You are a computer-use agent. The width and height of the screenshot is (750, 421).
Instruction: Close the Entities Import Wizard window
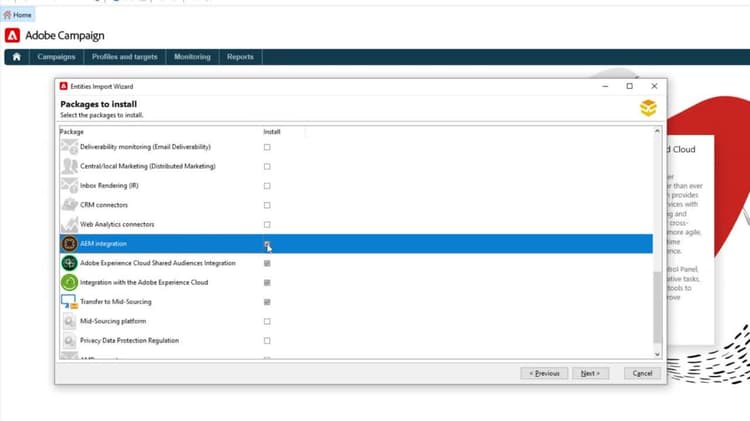coord(654,86)
